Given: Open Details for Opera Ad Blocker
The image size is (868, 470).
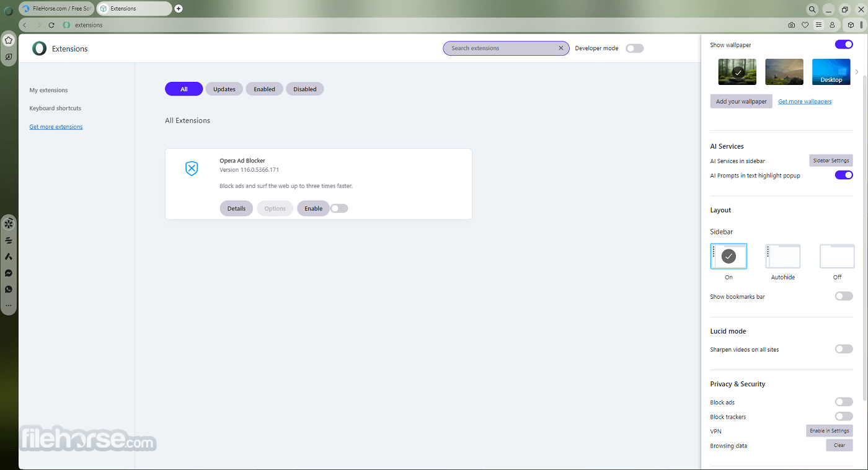Looking at the screenshot, I should [236, 208].
